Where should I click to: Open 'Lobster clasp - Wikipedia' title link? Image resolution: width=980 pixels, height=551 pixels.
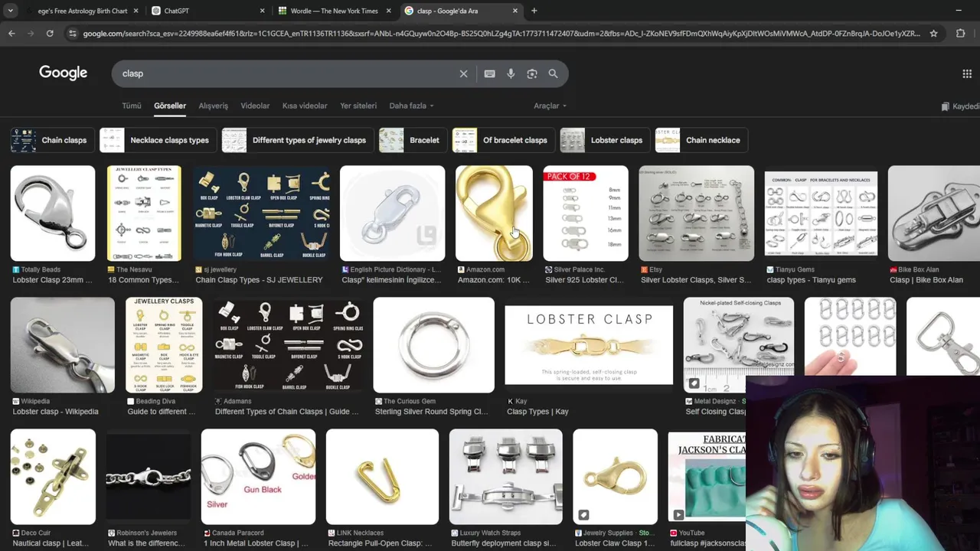click(55, 412)
